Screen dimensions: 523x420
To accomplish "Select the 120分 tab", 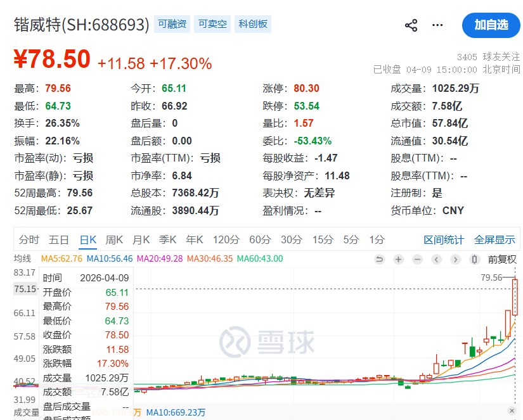I will click(226, 239).
